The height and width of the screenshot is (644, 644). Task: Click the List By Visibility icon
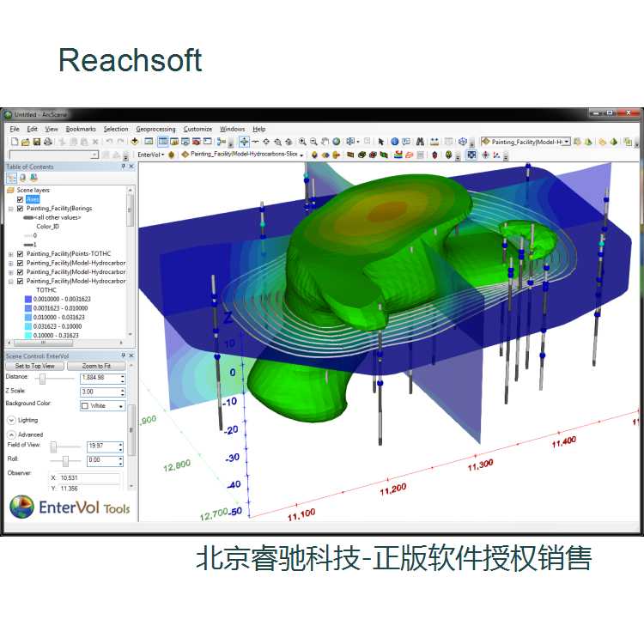click(x=33, y=178)
